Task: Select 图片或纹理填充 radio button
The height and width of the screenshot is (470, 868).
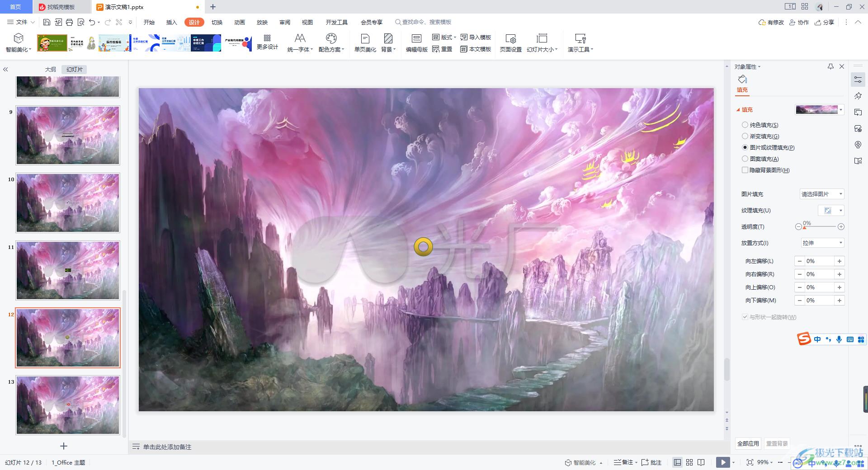Action: point(745,147)
